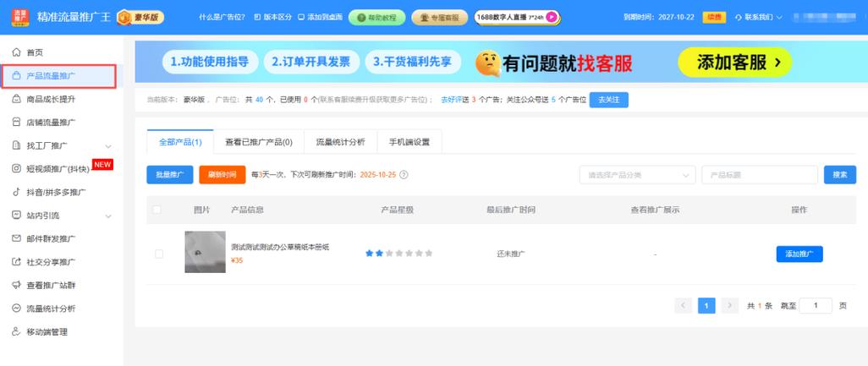Click 1.功能使用指导 in the banner

coord(210,62)
